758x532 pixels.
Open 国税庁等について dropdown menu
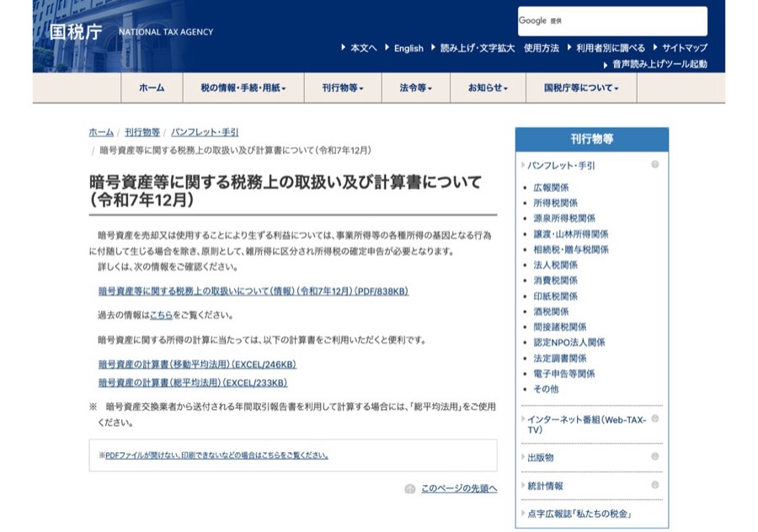click(x=581, y=88)
